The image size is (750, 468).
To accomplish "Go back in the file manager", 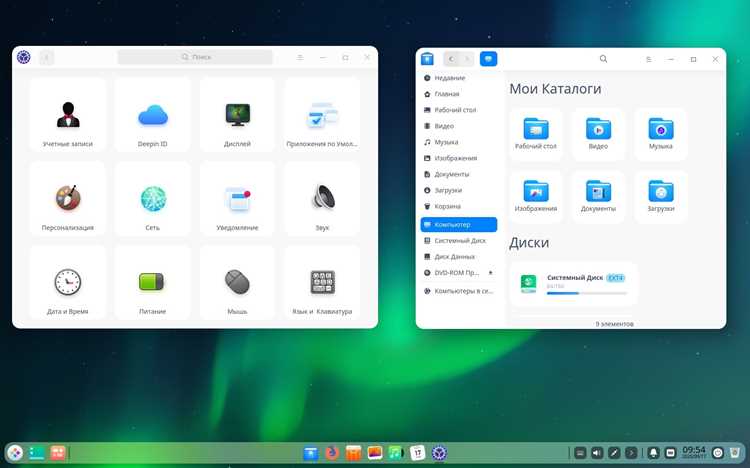I will tap(451, 59).
